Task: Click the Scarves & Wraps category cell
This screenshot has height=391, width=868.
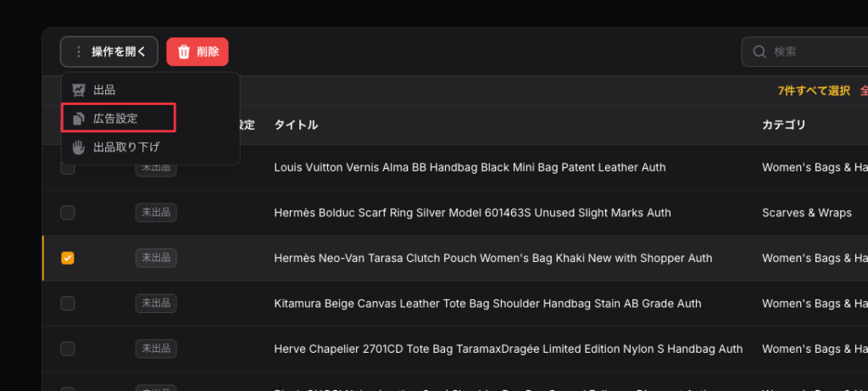Action: (x=806, y=213)
